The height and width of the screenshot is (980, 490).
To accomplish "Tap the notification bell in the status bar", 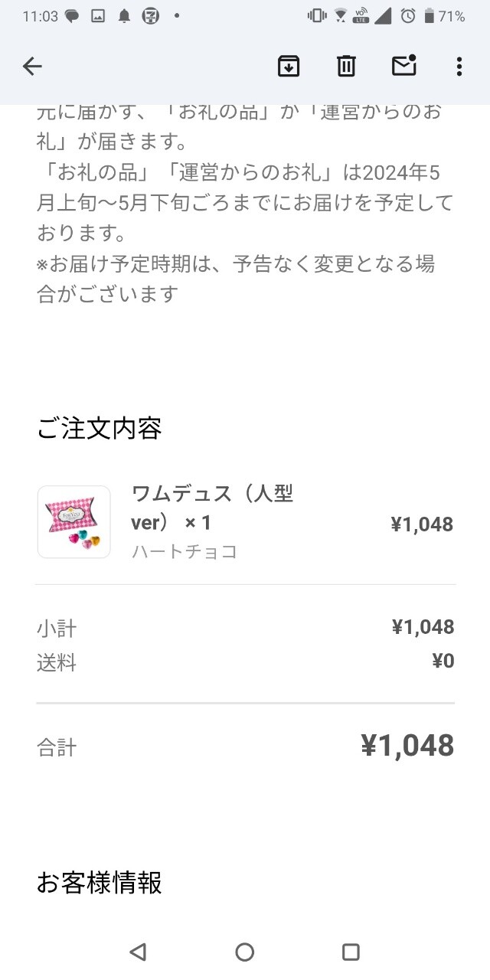I will click(x=124, y=16).
